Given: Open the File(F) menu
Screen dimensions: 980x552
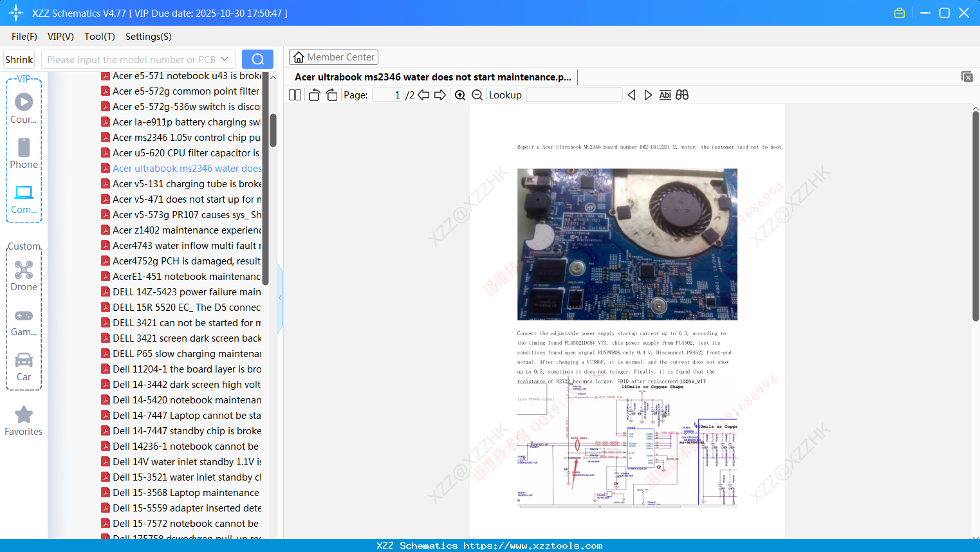Looking at the screenshot, I should click(x=24, y=37).
